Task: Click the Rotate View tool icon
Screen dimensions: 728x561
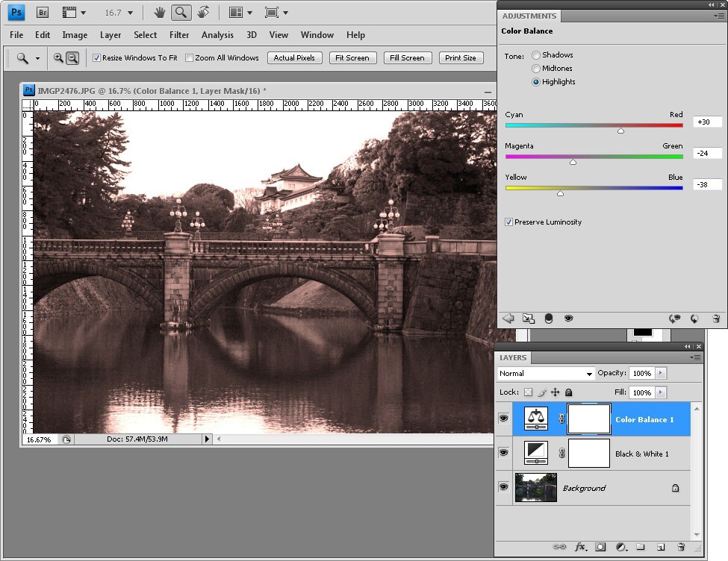Action: click(202, 13)
